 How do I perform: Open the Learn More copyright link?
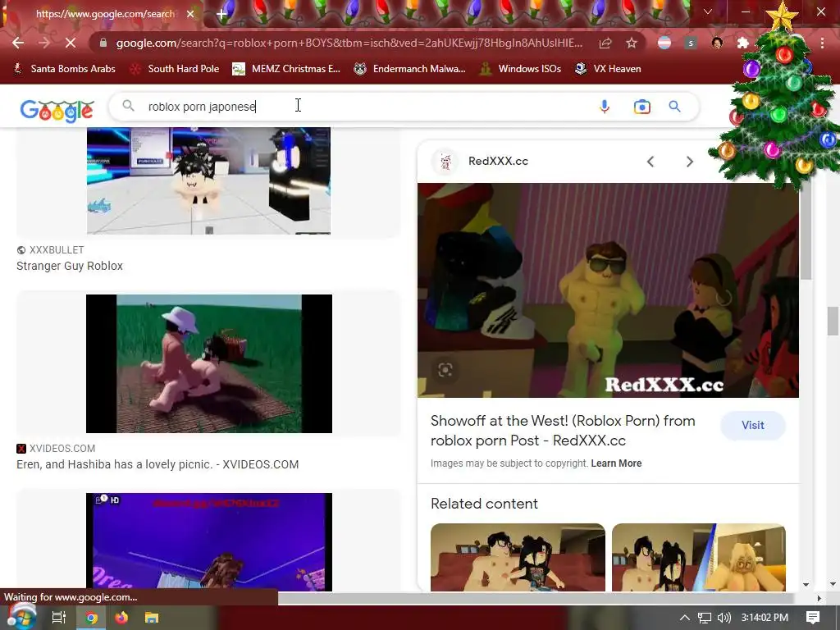pos(616,463)
